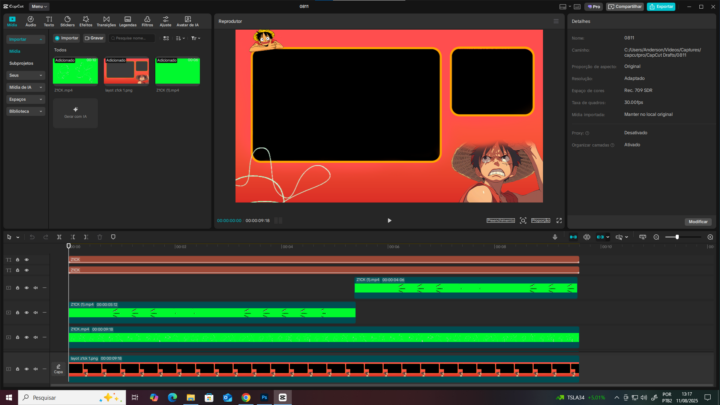Hide the Z1CK.mp4 track with eye icon
Viewport: 720px width, 405px height.
pos(27,337)
